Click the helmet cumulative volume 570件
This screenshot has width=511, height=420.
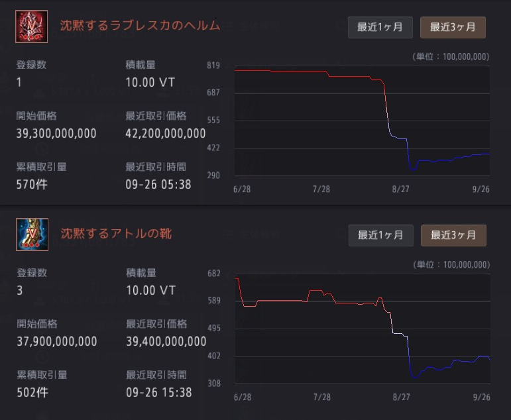click(32, 184)
